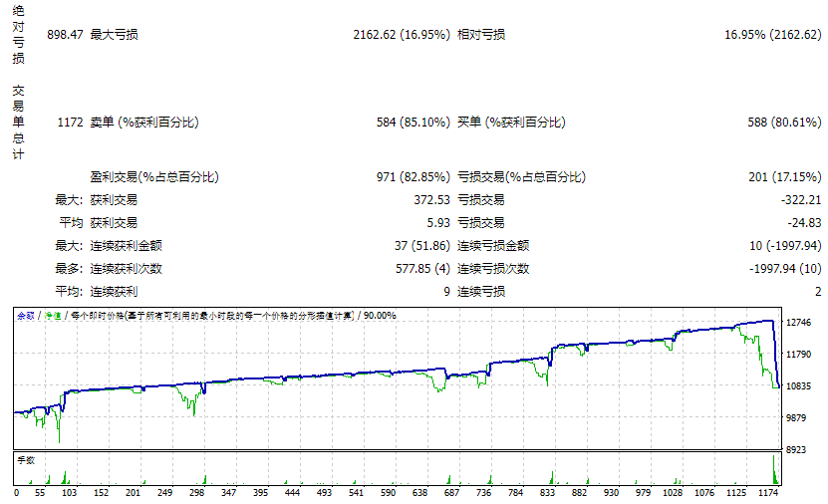
Task: Click the x-axis tick 152
Action: pyautogui.click(x=101, y=493)
